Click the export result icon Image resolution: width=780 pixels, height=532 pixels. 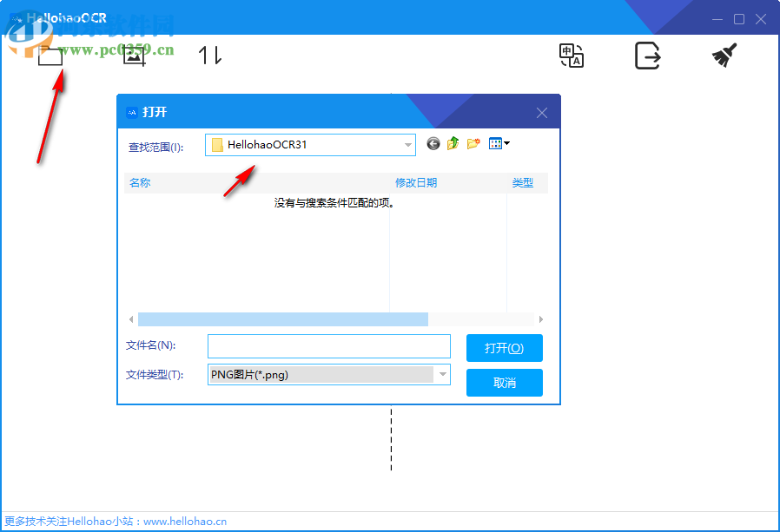(x=647, y=56)
